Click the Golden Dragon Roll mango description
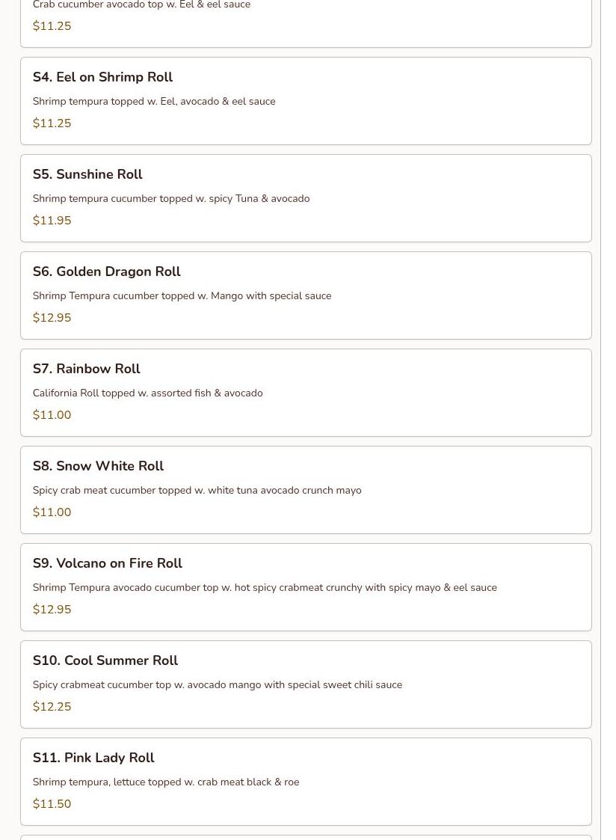 pos(182,296)
